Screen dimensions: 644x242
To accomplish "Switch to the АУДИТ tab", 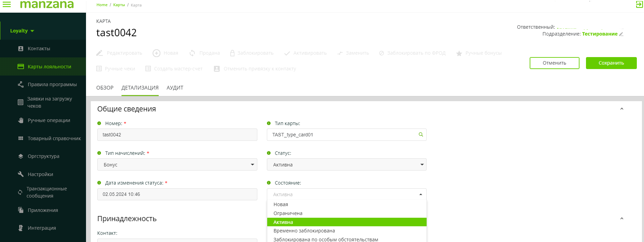I will tap(175, 88).
